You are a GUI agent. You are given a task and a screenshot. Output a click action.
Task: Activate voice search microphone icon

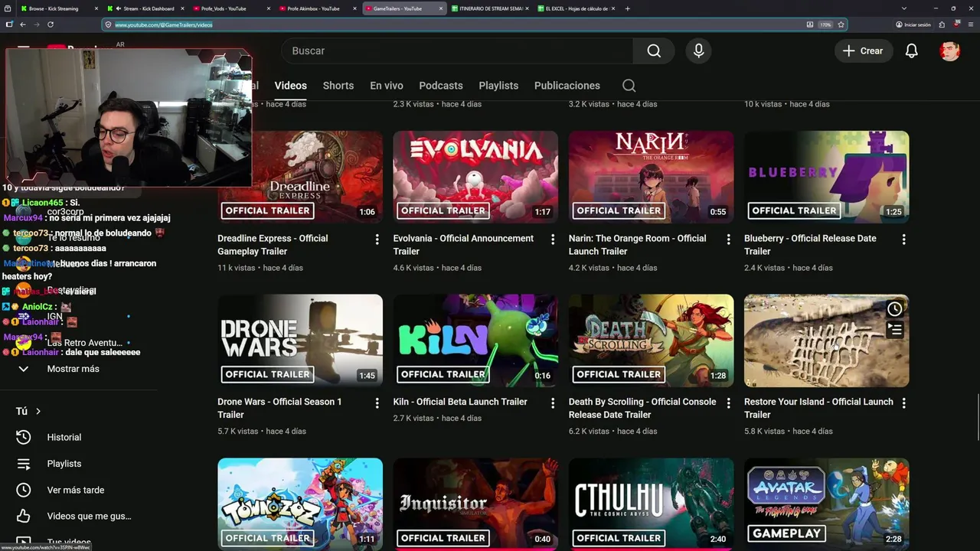click(698, 51)
